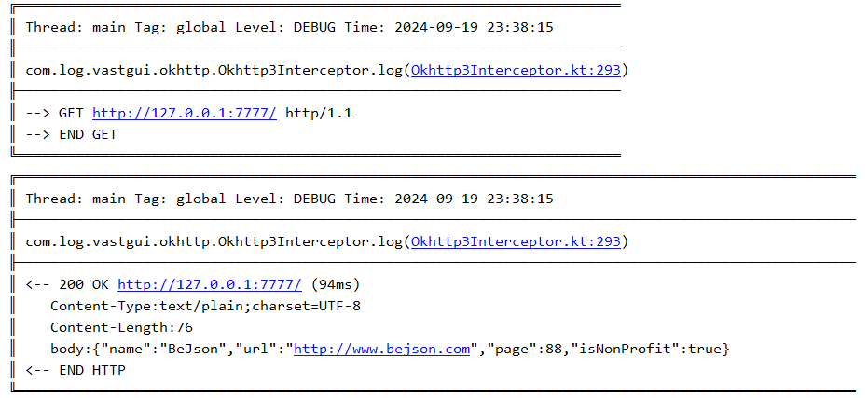
Task: Click the '<-- END HTTP' line
Action: [x=76, y=370]
